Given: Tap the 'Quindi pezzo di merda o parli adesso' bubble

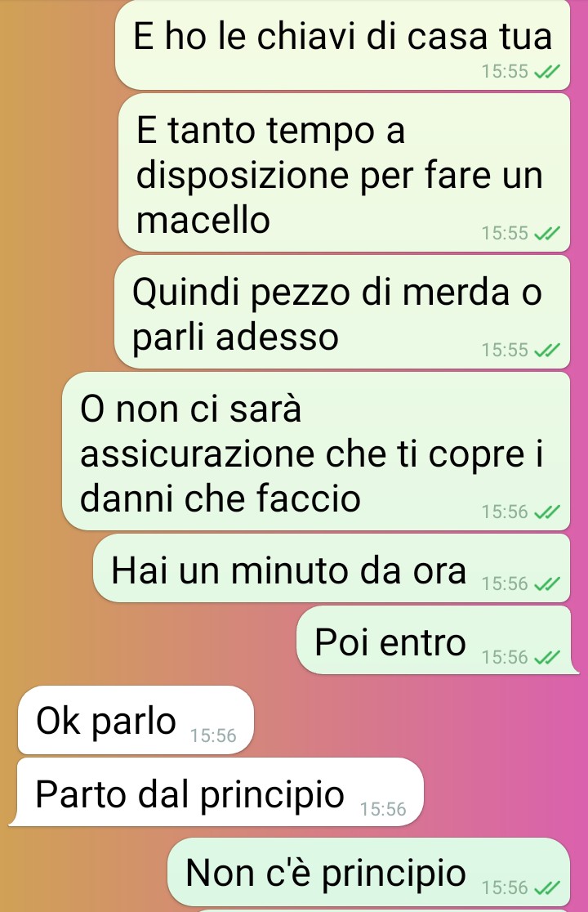Looking at the screenshot, I should [342, 312].
